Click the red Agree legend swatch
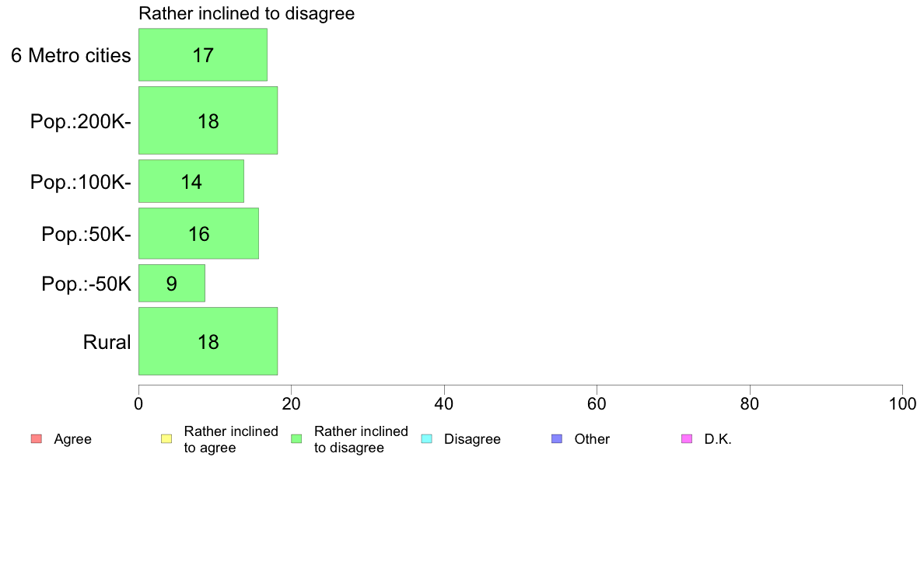The image size is (924, 572). (x=37, y=439)
